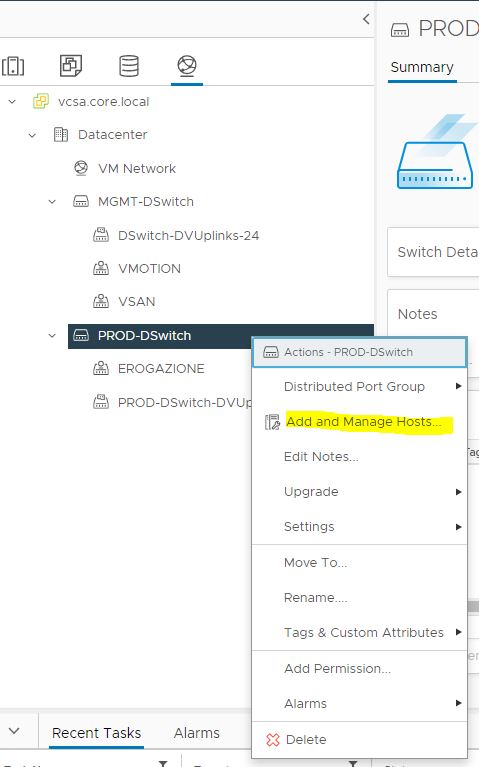The image size is (479, 767).
Task: Switch to the Recent Tasks tab
Action: [96, 733]
